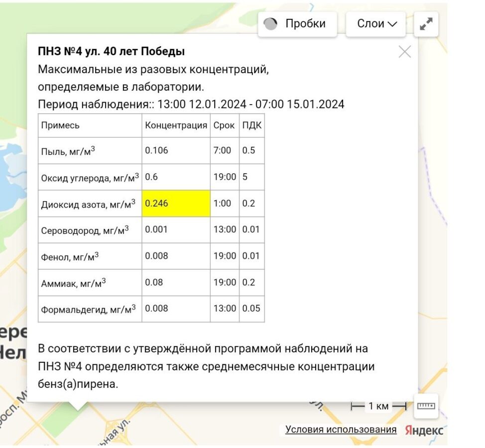Click the Срок column header
Viewport: 485px width, 448px height.
(x=224, y=125)
